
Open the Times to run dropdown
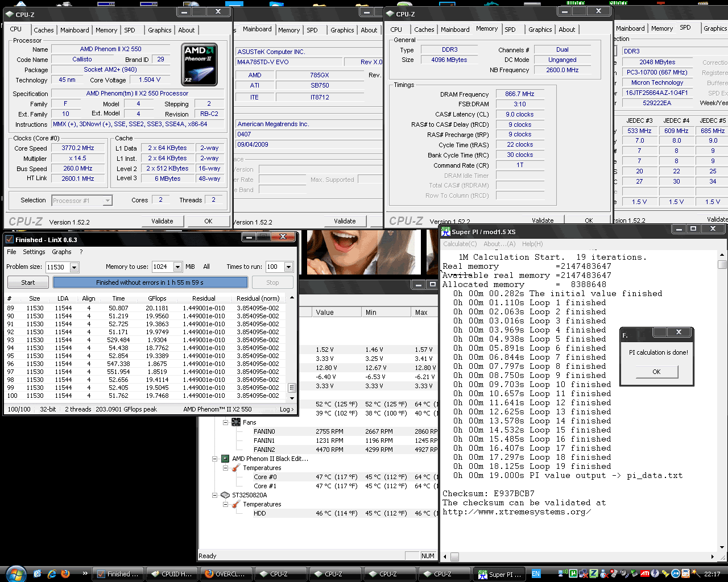[x=288, y=267]
